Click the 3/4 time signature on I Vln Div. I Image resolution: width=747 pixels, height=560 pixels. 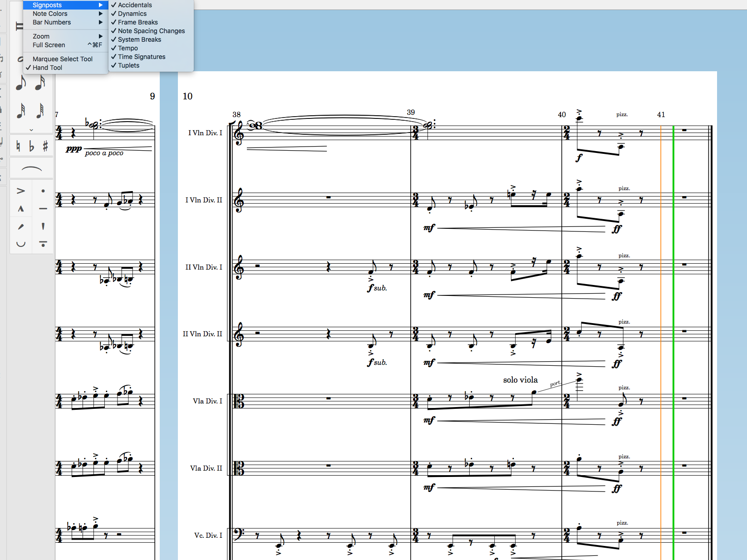click(x=416, y=133)
